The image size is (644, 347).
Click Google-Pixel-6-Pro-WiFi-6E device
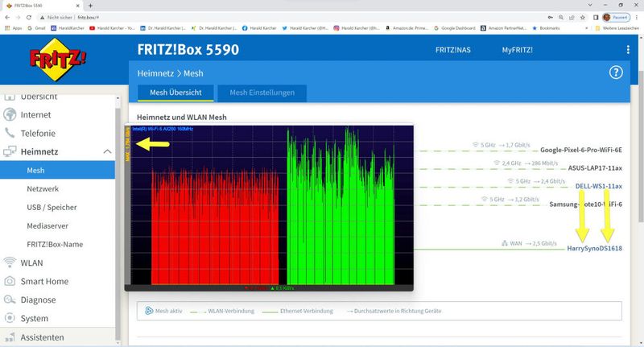pos(581,150)
